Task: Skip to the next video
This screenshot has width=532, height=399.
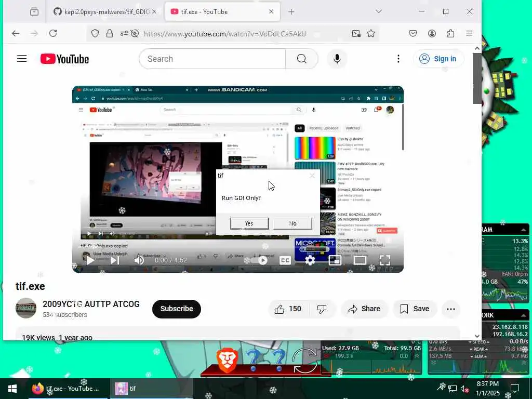Action: click(x=115, y=260)
